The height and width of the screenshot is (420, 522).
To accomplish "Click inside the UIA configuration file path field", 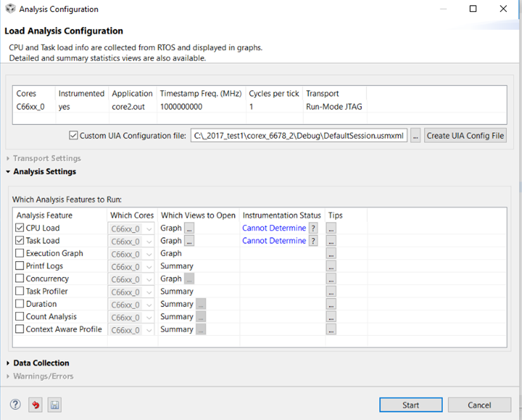I will (x=297, y=135).
